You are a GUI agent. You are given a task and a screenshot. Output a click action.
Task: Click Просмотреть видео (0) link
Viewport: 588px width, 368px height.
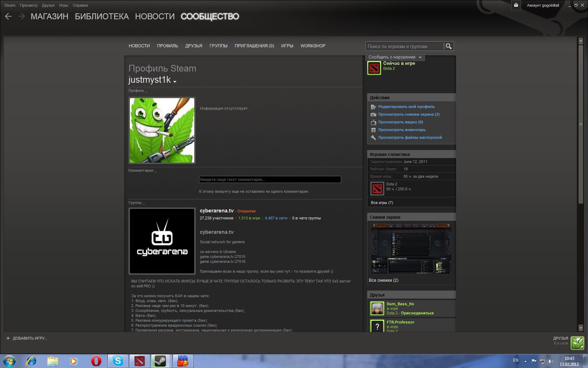[x=401, y=122]
